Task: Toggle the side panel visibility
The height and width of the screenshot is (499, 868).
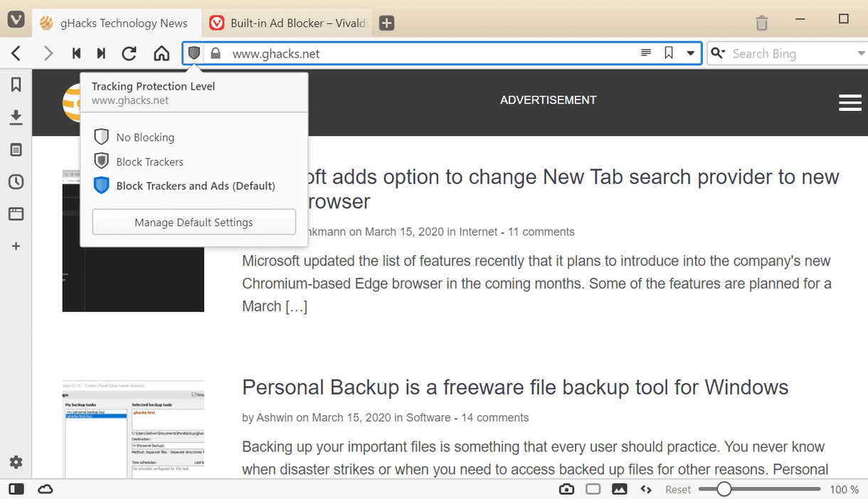Action: 16,489
